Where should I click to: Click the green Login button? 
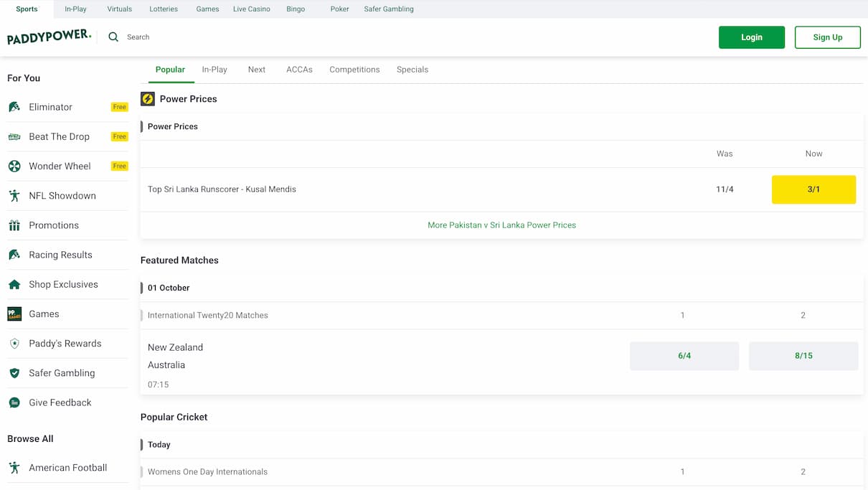pyautogui.click(x=752, y=37)
